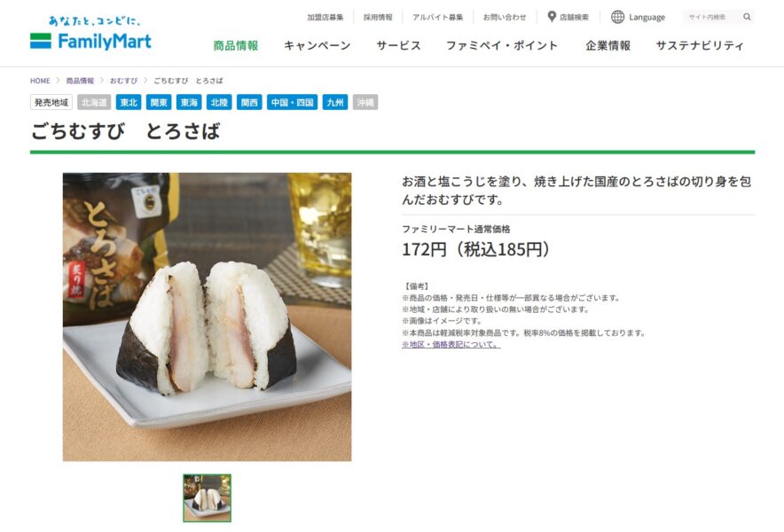Click the アルバイト募集 header link
Viewport: 784px width, 532px height.
(x=437, y=17)
